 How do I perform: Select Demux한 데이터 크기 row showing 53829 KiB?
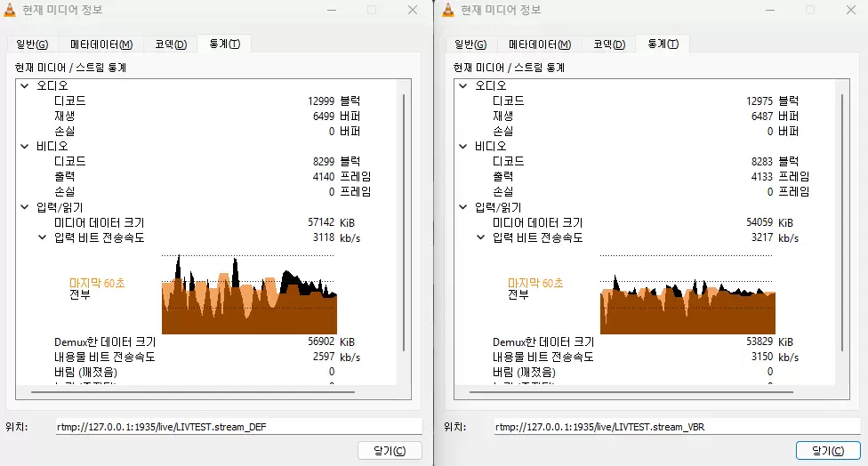(643, 342)
